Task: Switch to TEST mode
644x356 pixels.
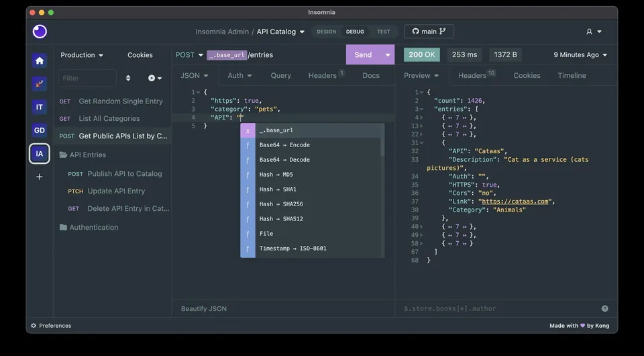Action: (x=384, y=32)
